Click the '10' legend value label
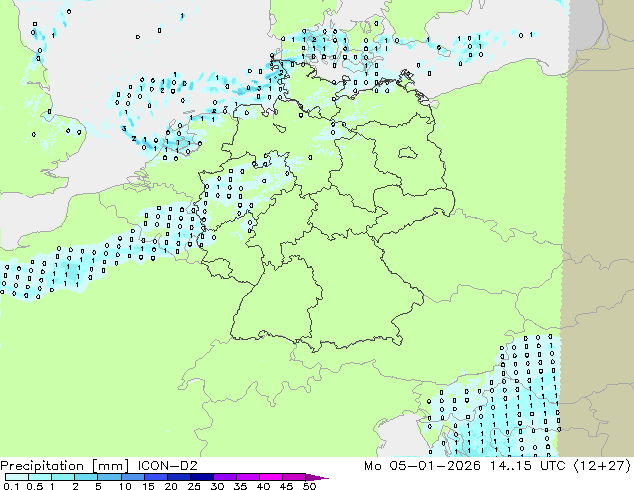 coord(125,486)
